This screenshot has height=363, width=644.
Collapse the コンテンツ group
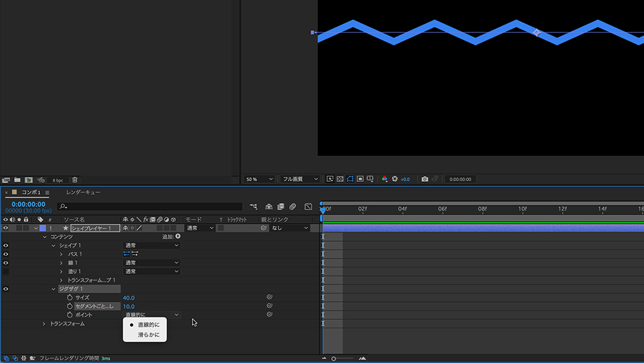coord(44,237)
